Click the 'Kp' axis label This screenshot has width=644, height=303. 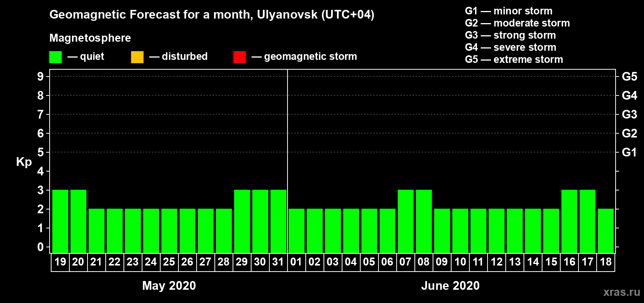tap(24, 162)
